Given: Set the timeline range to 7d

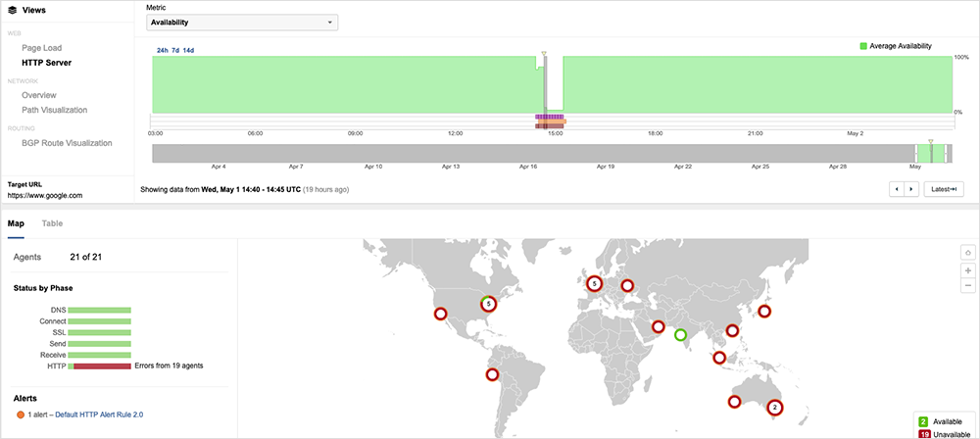Looking at the screenshot, I should click(x=175, y=50).
